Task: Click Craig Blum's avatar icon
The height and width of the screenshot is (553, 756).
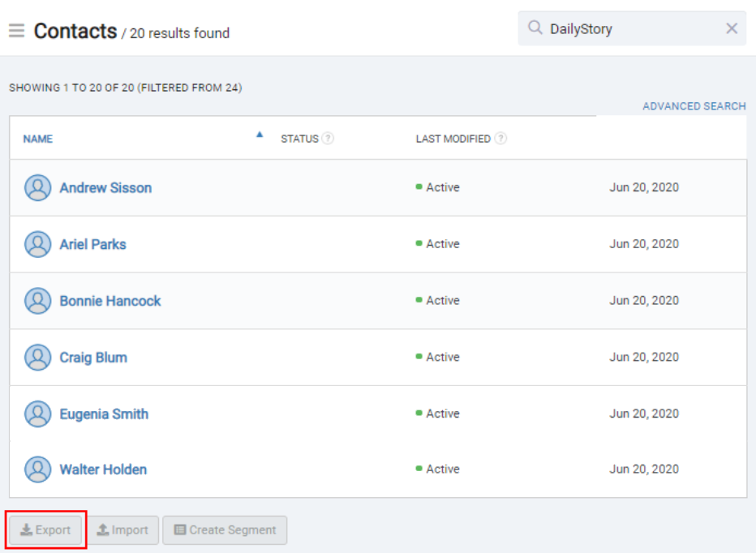Action: [x=37, y=358]
